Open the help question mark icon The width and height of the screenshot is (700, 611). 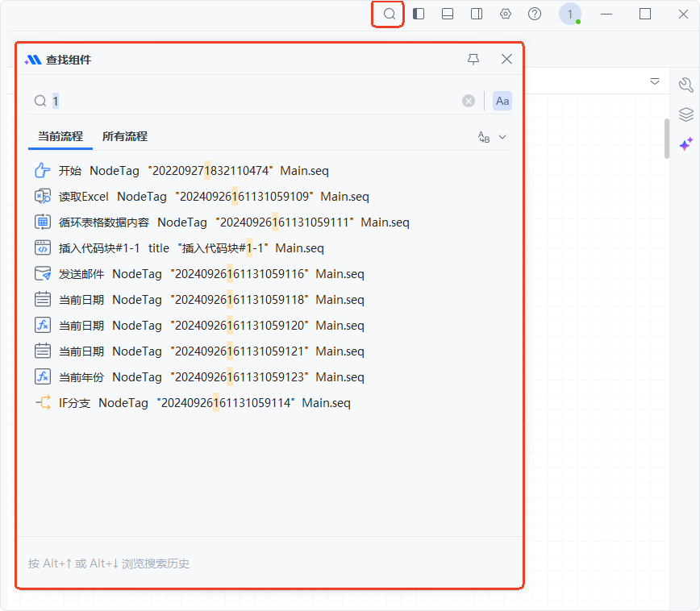coord(535,14)
